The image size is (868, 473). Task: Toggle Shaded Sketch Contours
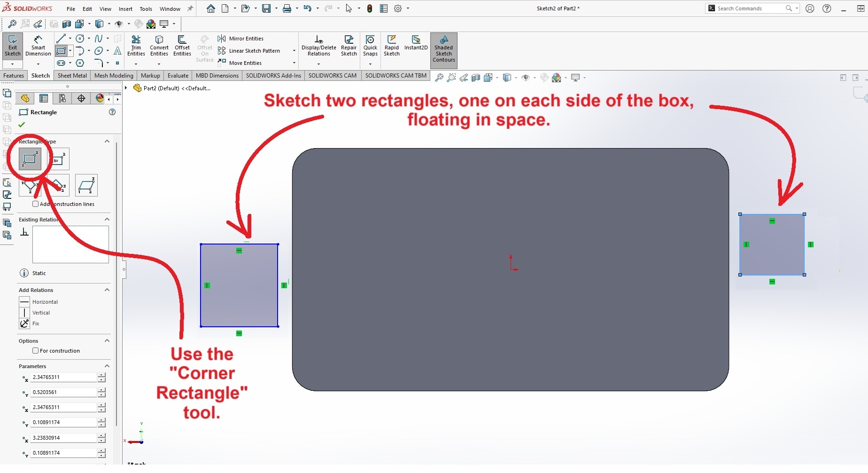443,49
